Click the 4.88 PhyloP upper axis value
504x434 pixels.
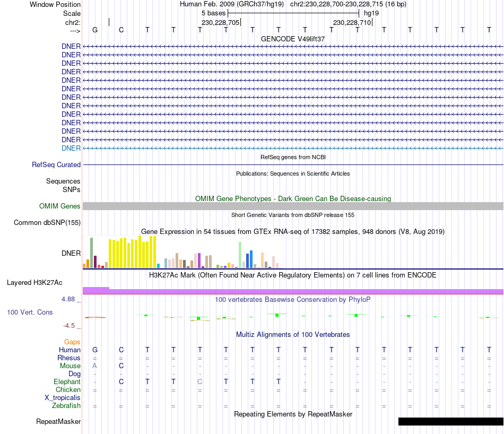tap(68, 299)
